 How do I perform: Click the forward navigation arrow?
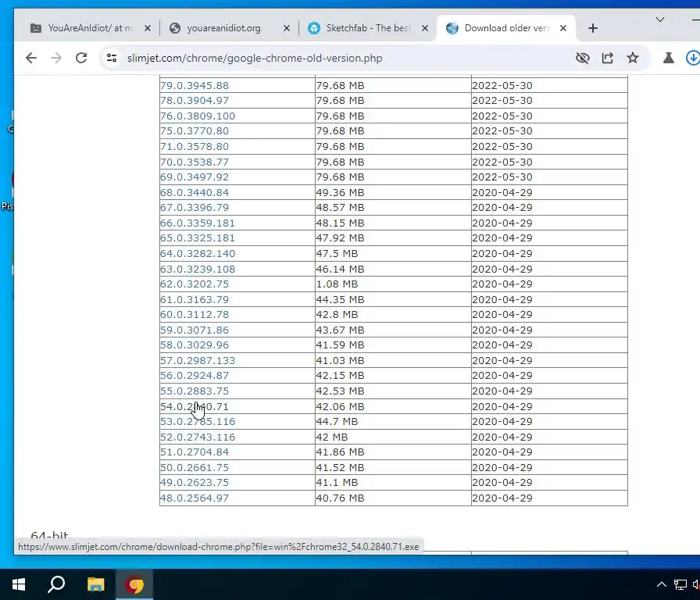point(56,58)
